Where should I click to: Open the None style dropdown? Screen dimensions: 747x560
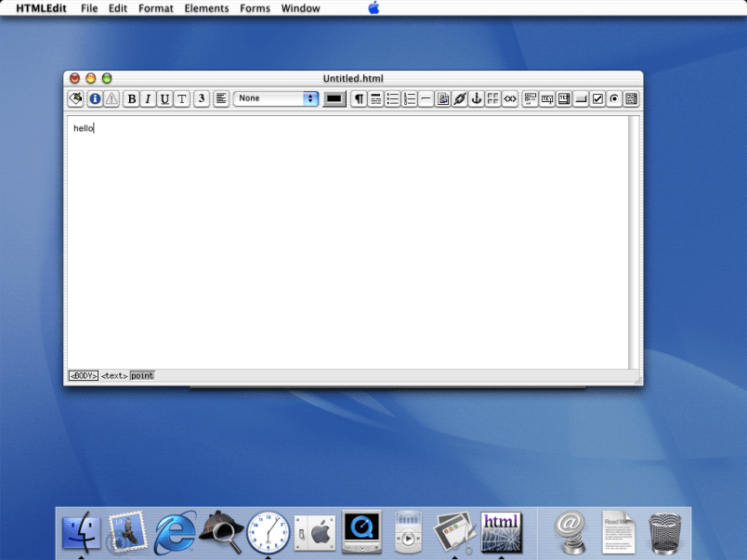point(276,98)
